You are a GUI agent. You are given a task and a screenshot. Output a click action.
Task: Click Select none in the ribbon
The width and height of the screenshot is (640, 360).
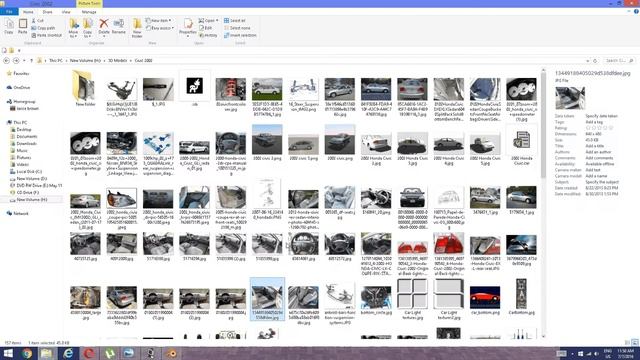[237, 28]
